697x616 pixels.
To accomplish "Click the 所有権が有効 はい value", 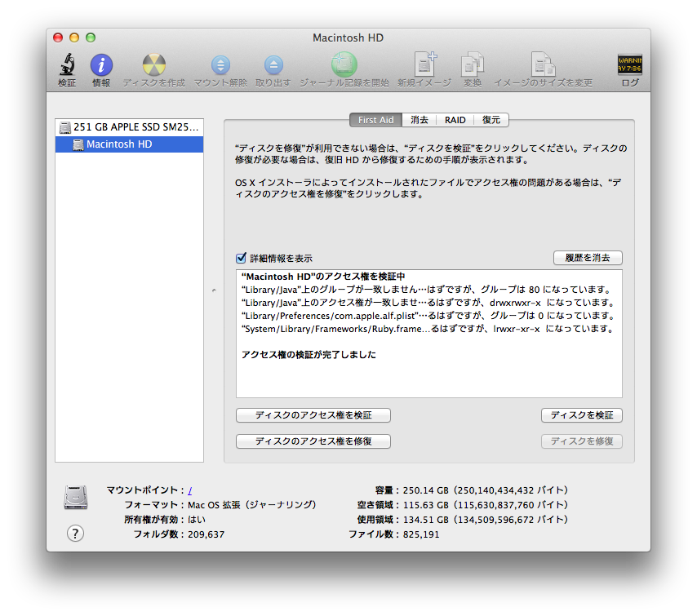I will coord(197,520).
